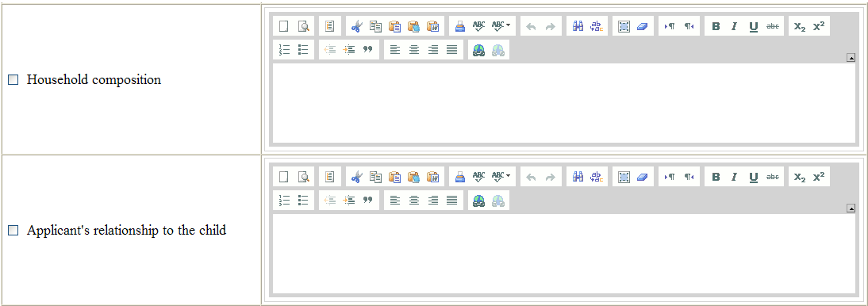Click Redo in Household composition editor

point(551,26)
